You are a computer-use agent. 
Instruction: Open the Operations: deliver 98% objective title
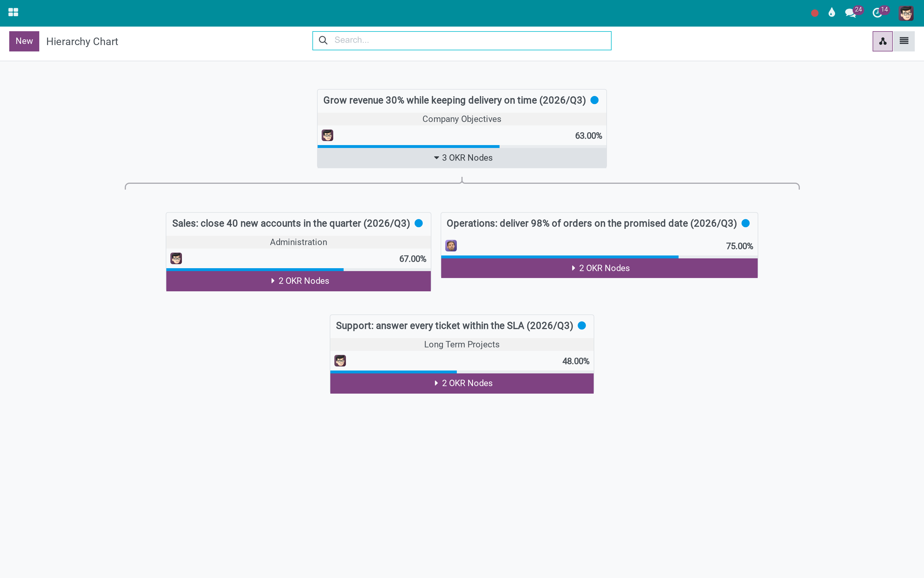592,223
